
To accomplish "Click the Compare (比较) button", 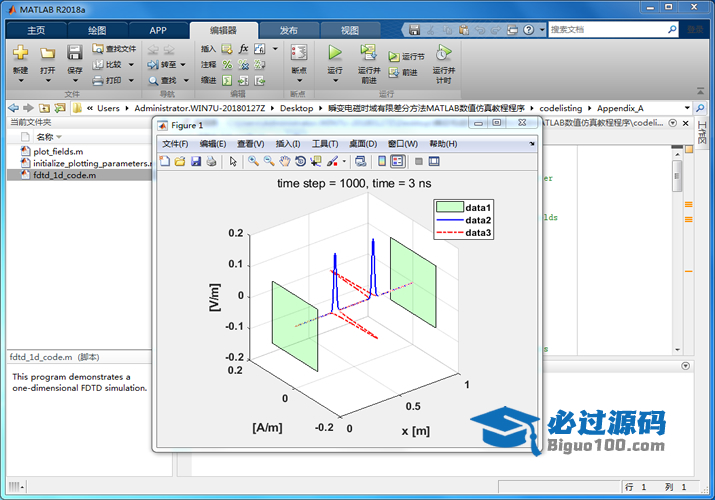I will pyautogui.click(x=108, y=65).
